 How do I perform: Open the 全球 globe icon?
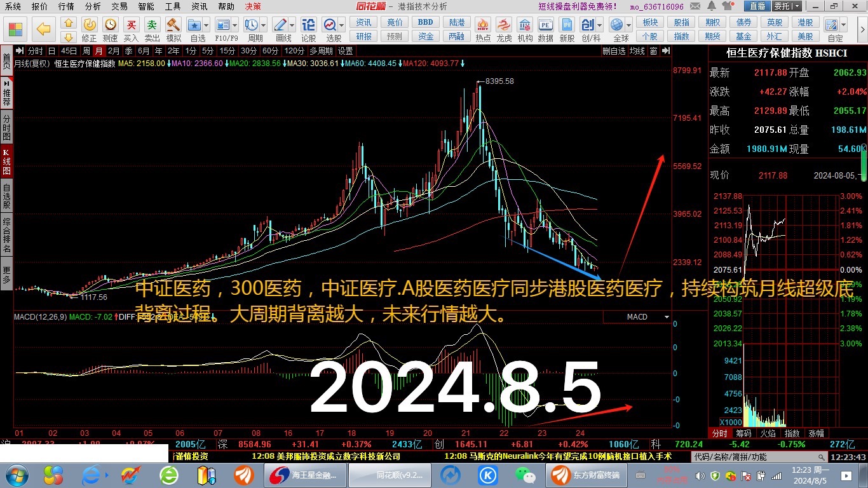click(616, 24)
